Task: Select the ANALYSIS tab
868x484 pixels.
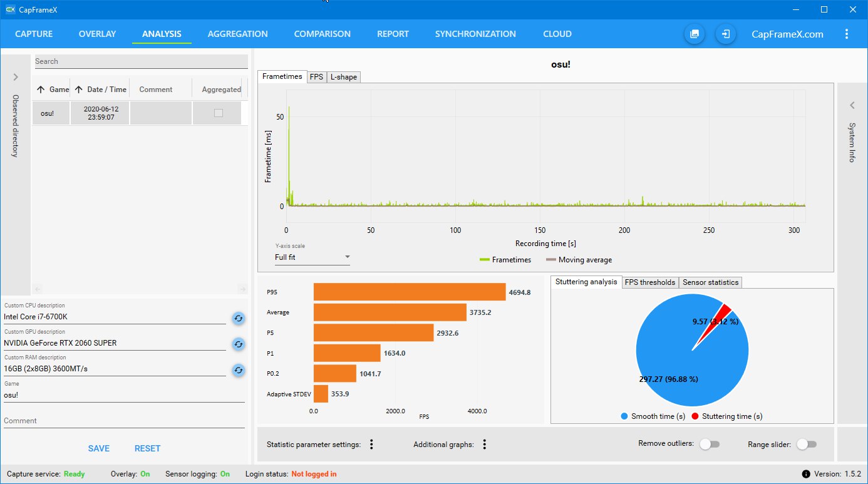Action: (162, 34)
